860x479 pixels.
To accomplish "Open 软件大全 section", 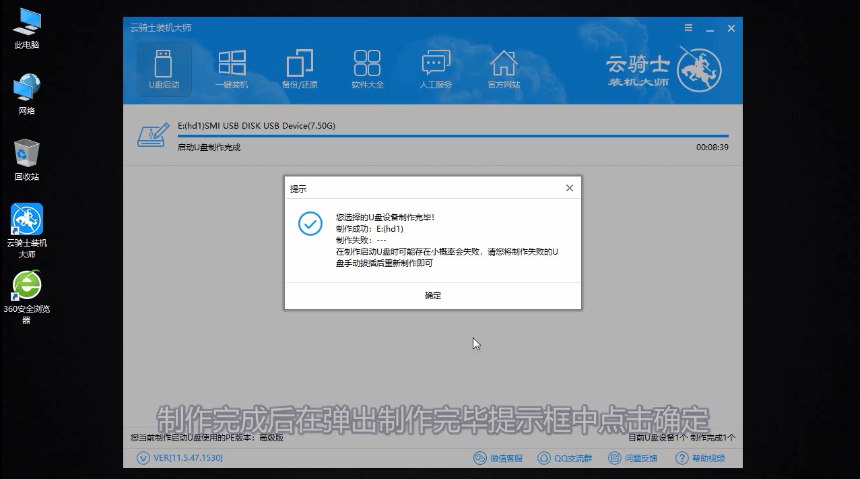I will pyautogui.click(x=367, y=69).
